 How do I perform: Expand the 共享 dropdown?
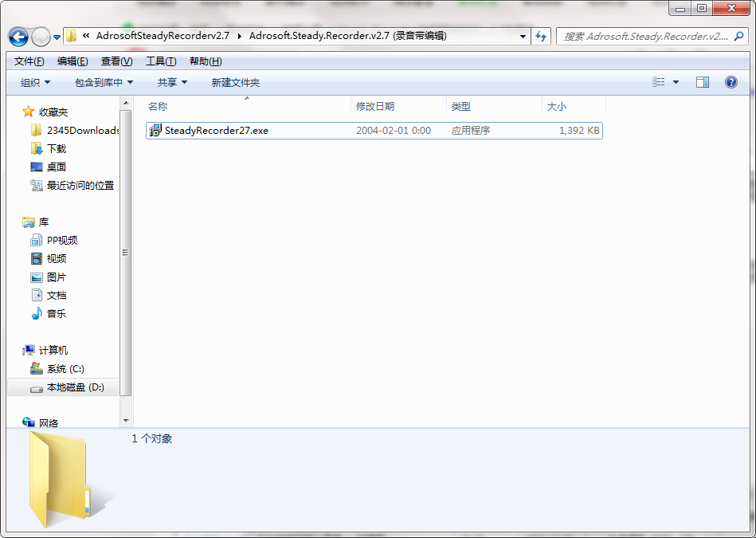point(172,83)
